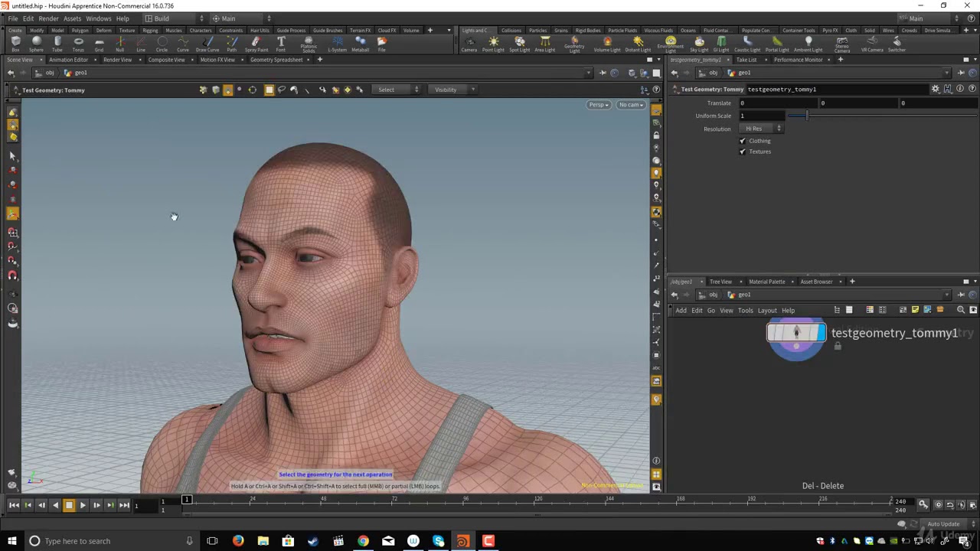Image resolution: width=980 pixels, height=551 pixels.
Task: Open Chrome from the taskbar
Action: pyautogui.click(x=363, y=541)
